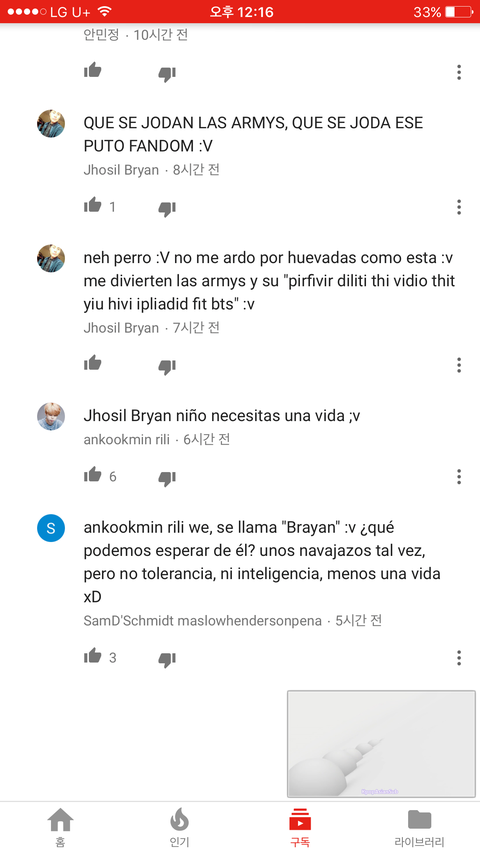Open options menu for 안민정's comment

click(x=459, y=72)
